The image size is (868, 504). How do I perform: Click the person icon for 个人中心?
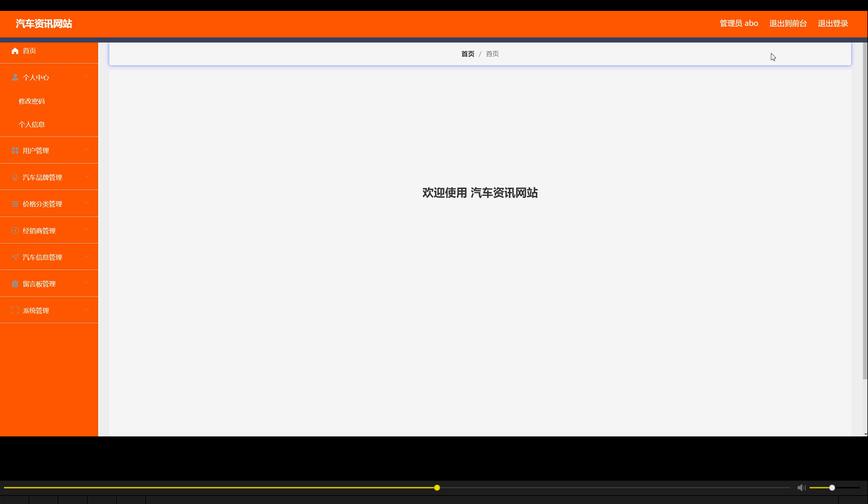click(x=15, y=77)
